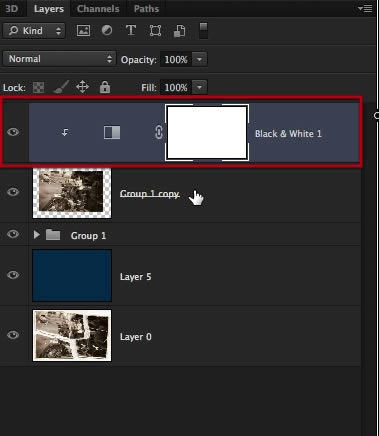Open the Opacity slider dropdown arrow
379x436 pixels.
(x=199, y=60)
